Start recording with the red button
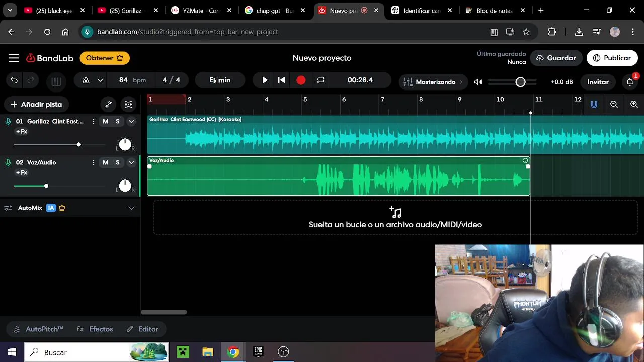644x362 pixels. (x=301, y=80)
